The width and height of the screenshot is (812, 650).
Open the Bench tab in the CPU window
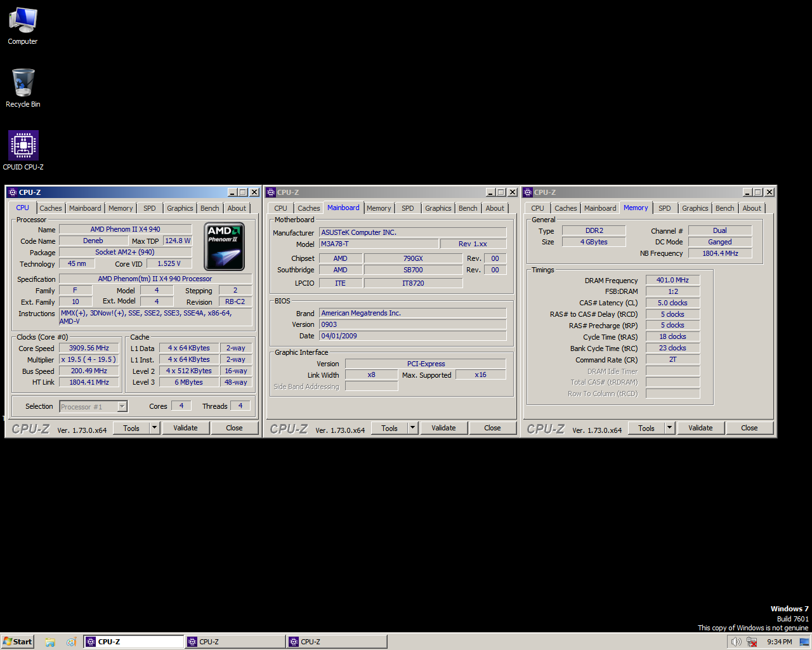point(210,208)
